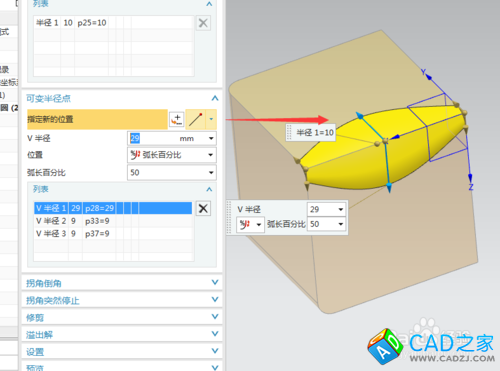Select the line snap point icon

coord(196,119)
